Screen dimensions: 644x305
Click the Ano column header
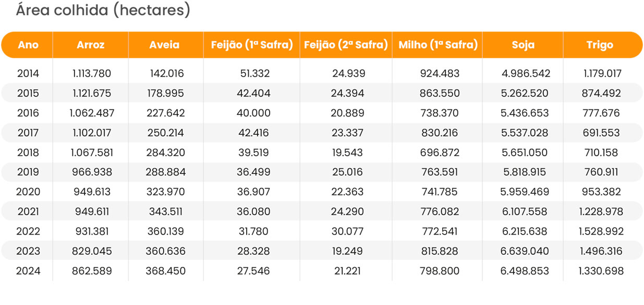pyautogui.click(x=28, y=45)
